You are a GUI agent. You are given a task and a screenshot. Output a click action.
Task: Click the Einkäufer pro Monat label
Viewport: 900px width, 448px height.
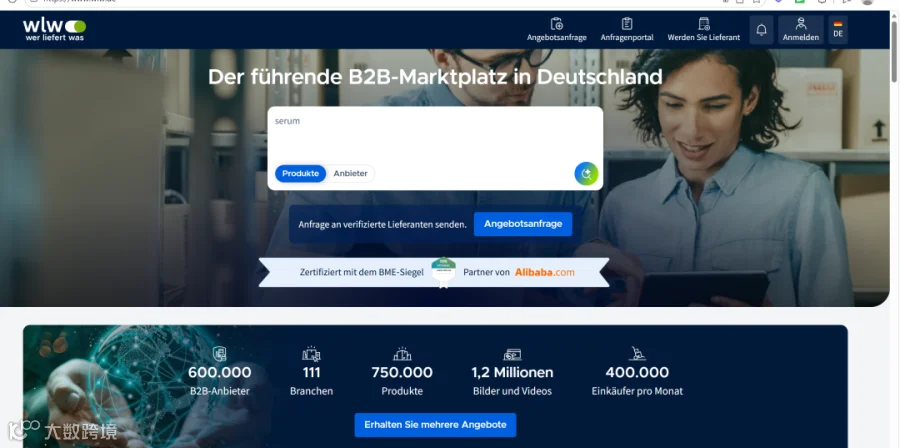tap(637, 392)
